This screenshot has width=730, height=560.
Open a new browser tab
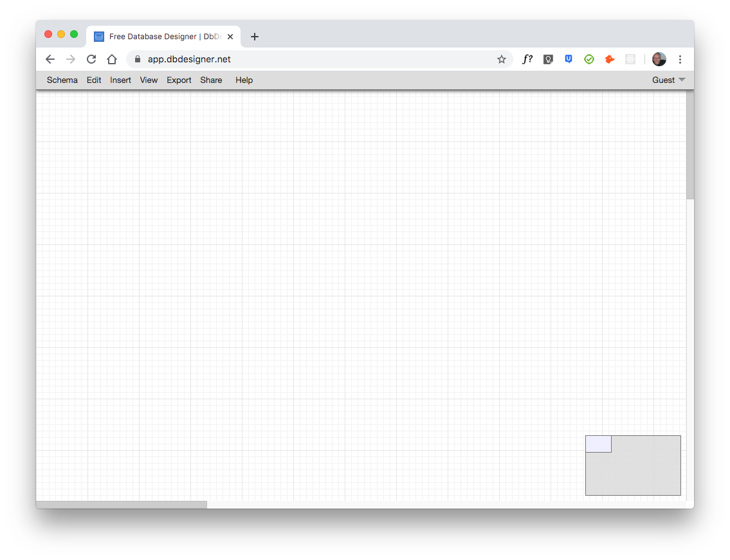click(255, 37)
